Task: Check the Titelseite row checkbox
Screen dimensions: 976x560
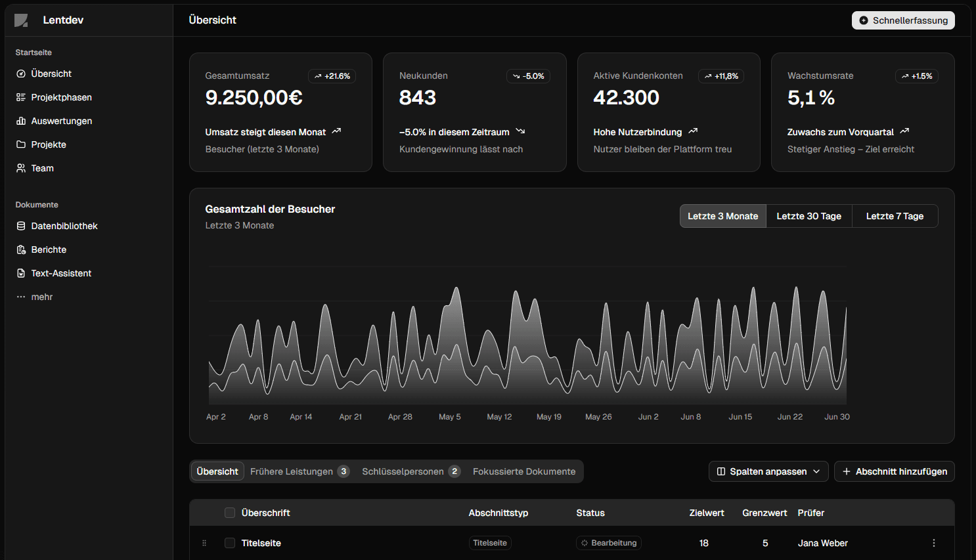Action: (230, 543)
